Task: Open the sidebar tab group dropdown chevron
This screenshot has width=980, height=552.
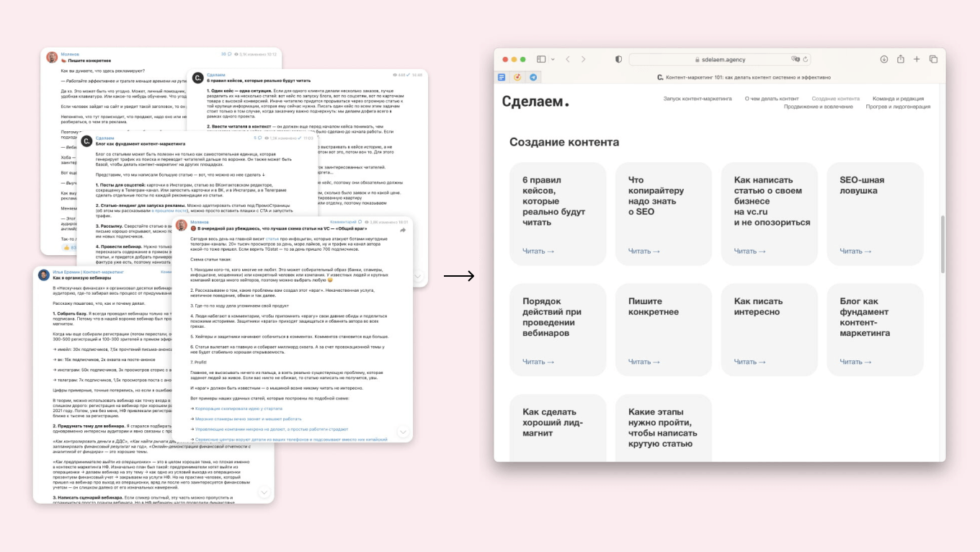Action: (x=552, y=59)
